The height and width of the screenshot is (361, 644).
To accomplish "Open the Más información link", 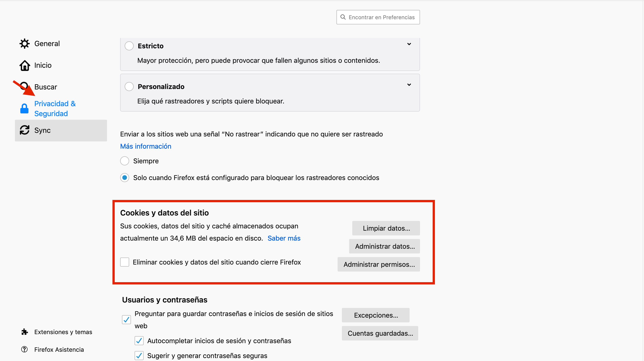I will [145, 146].
